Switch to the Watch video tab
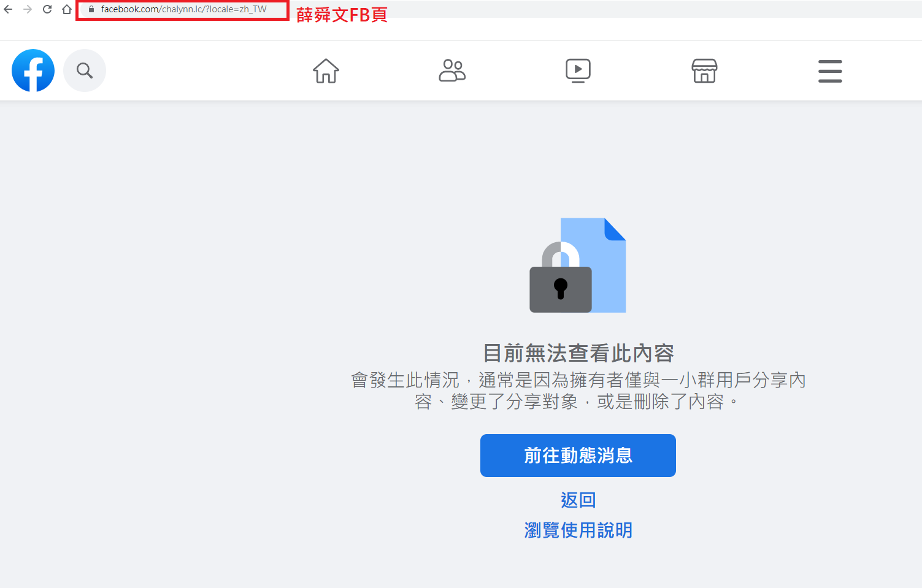The image size is (922, 588). 578,71
